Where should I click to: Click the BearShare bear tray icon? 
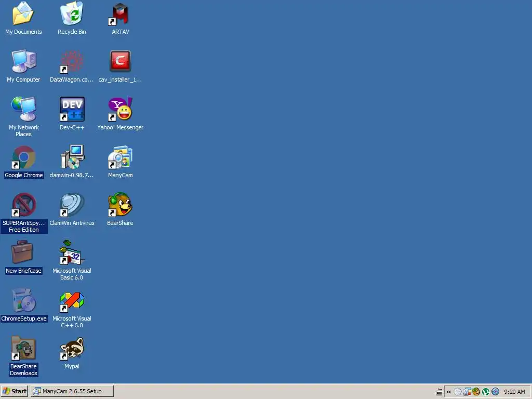(x=476, y=392)
